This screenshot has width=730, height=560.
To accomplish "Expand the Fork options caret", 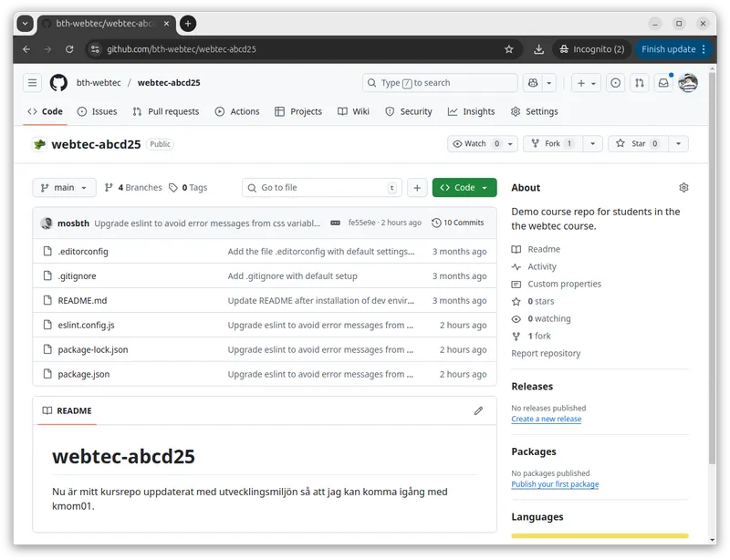I will click(593, 144).
